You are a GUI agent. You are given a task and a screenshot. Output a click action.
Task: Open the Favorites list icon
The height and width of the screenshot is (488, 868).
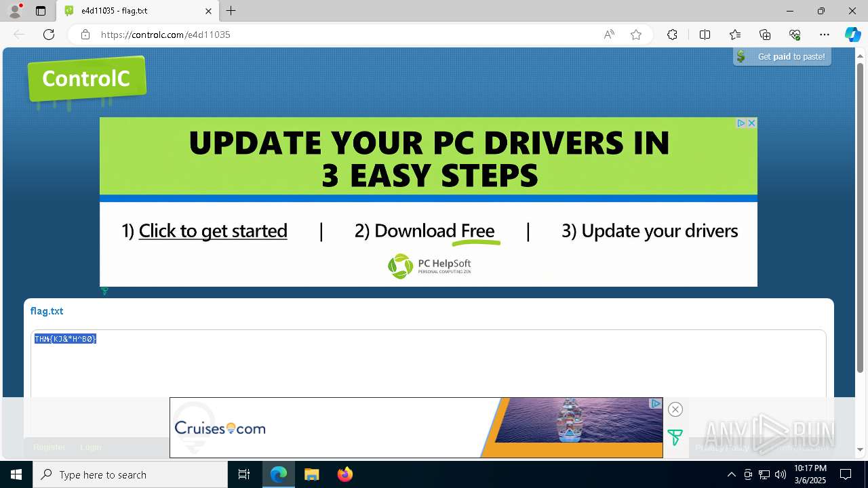coord(735,35)
